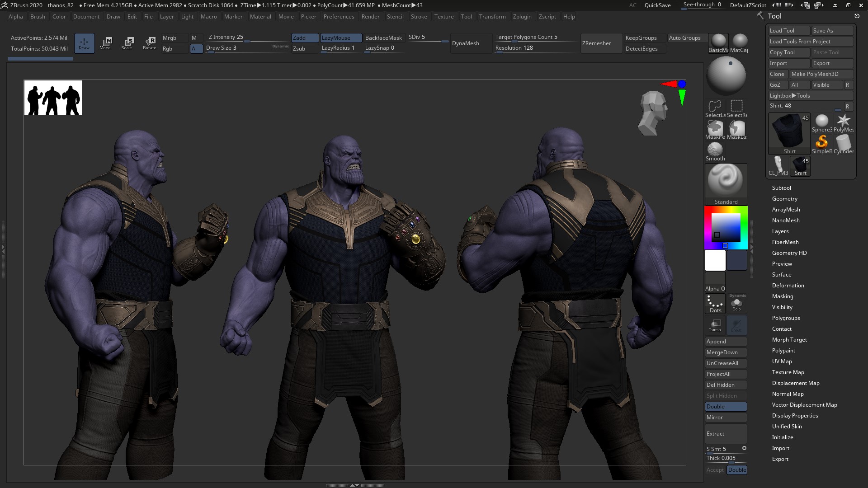
Task: Open the Zplugin menu
Action: click(522, 17)
